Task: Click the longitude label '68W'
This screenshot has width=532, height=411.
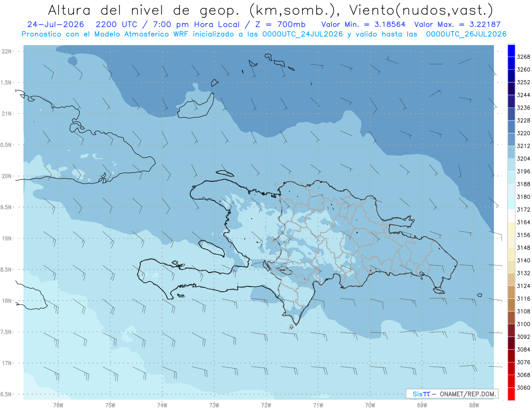Action: (x=474, y=405)
